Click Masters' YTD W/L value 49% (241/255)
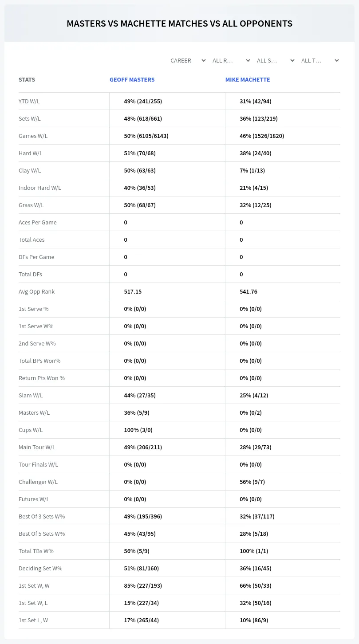The image size is (359, 644). pos(143,101)
